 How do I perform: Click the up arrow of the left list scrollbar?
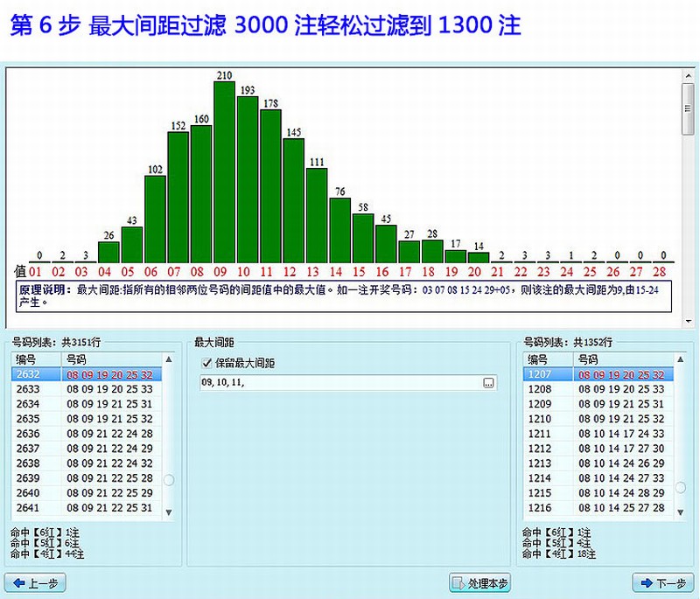[169, 359]
